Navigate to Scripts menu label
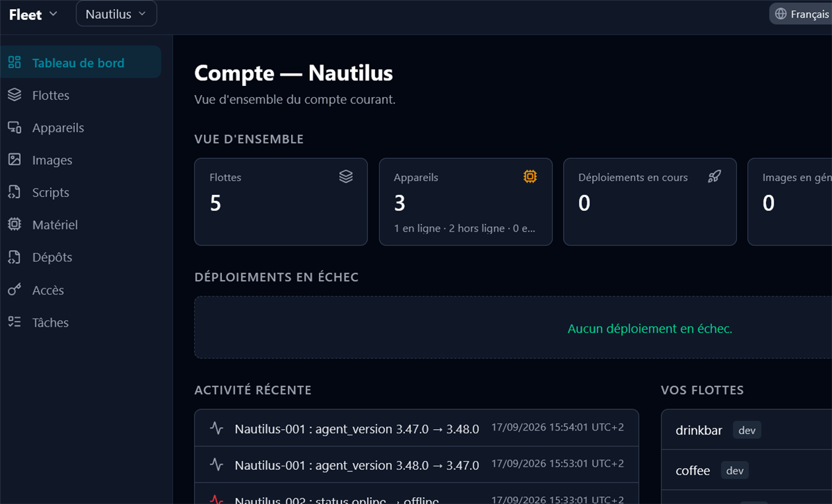This screenshot has width=832, height=504. pos(51,192)
